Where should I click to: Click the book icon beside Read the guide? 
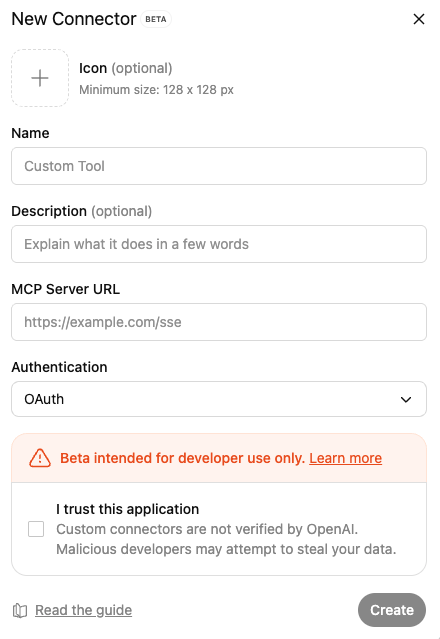coord(20,610)
